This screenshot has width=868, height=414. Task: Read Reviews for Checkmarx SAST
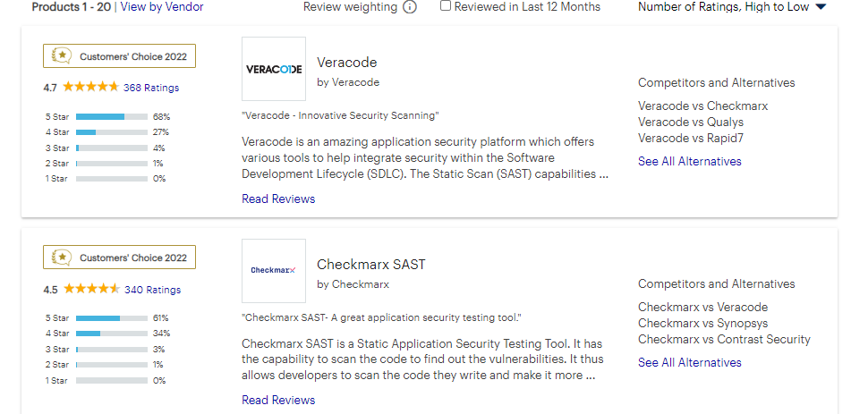pos(278,400)
